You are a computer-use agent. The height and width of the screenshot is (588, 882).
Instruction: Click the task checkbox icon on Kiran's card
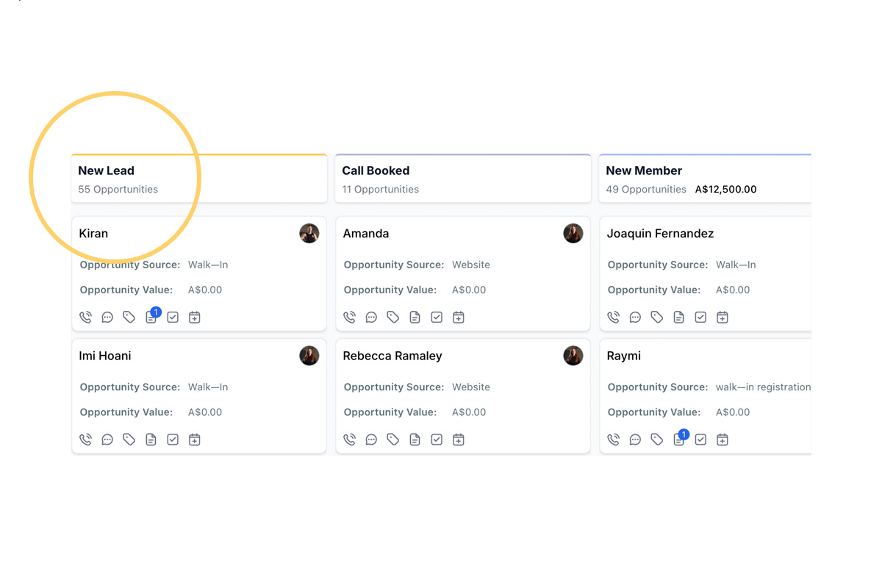click(173, 318)
